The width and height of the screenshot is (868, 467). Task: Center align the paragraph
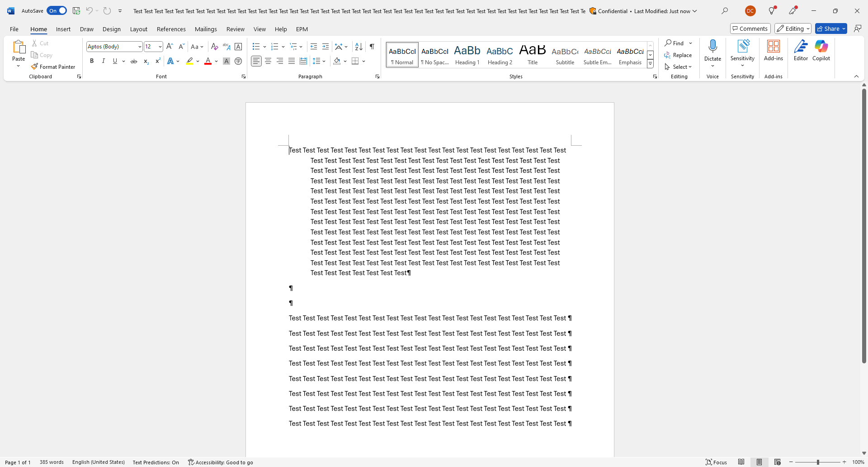pos(268,61)
